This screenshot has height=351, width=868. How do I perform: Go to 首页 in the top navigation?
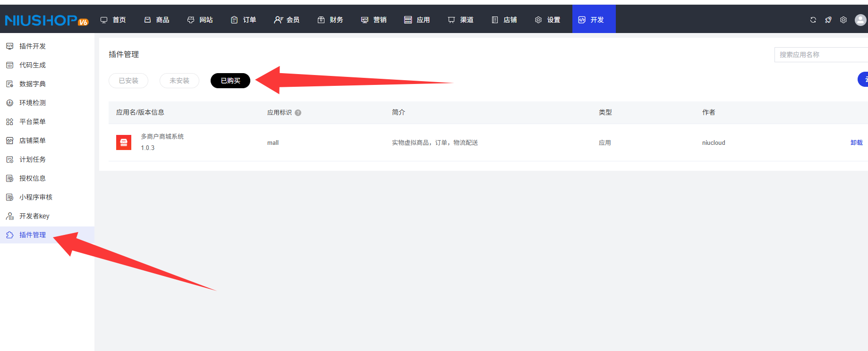[x=113, y=20]
